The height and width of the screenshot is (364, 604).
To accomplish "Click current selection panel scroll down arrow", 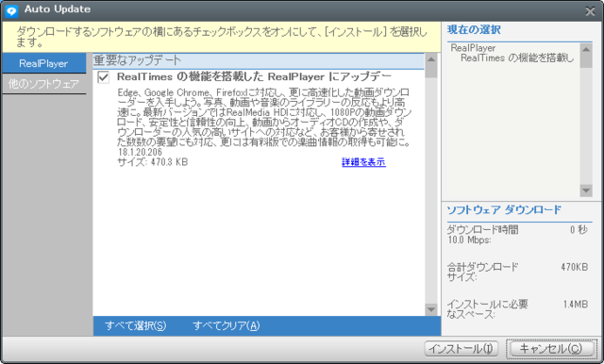I will pyautogui.click(x=586, y=190).
